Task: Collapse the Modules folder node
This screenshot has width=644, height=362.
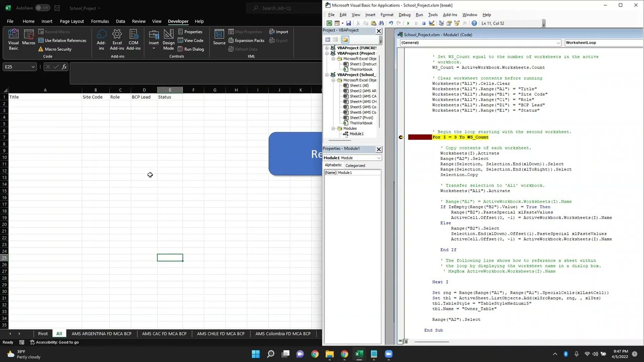Action: 333,129
